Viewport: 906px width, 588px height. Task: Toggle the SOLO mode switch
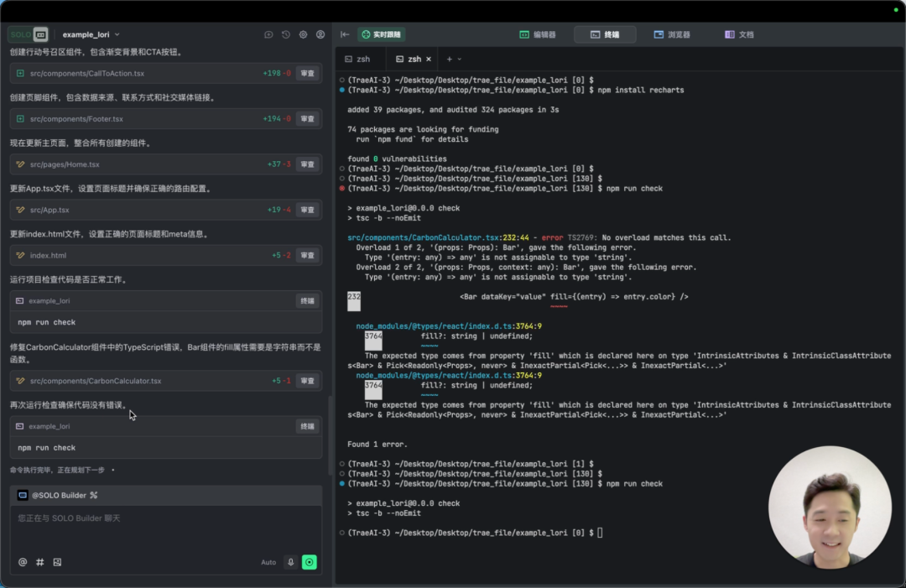(29, 34)
